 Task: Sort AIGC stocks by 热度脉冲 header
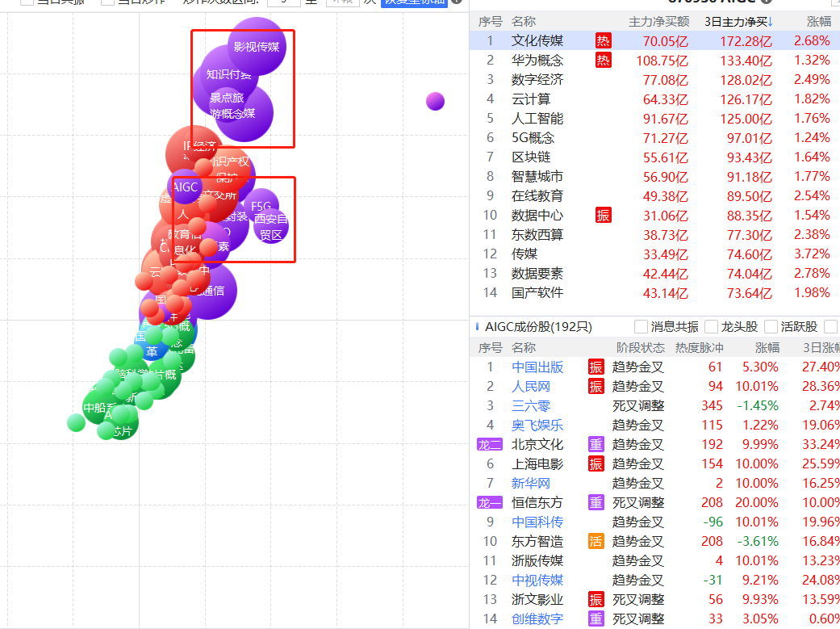(699, 347)
